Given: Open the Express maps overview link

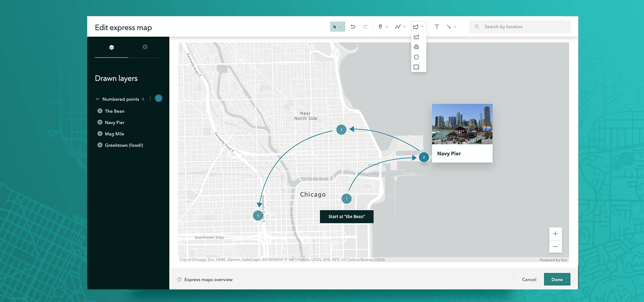Looking at the screenshot, I should coord(208,279).
